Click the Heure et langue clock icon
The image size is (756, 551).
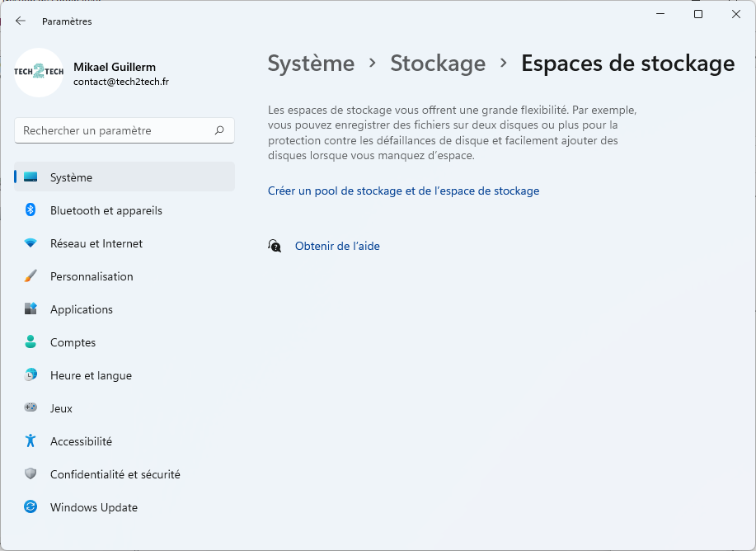(31, 374)
